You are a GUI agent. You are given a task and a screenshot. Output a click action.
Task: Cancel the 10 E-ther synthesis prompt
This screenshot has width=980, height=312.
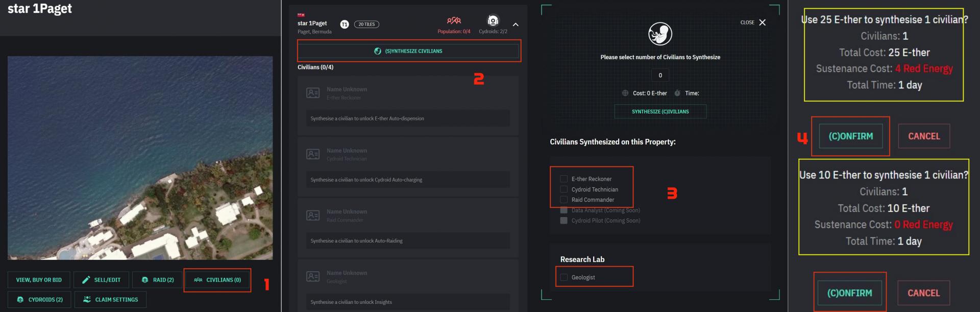[x=923, y=293]
